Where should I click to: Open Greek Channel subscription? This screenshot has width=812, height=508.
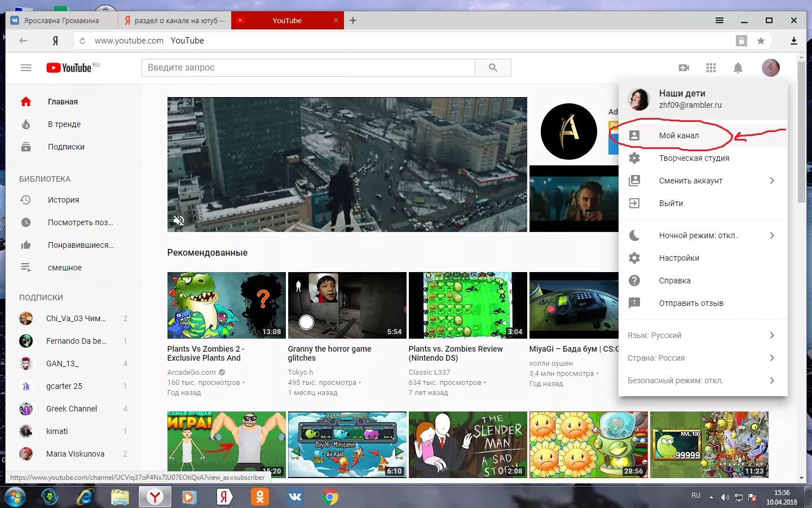tap(73, 409)
